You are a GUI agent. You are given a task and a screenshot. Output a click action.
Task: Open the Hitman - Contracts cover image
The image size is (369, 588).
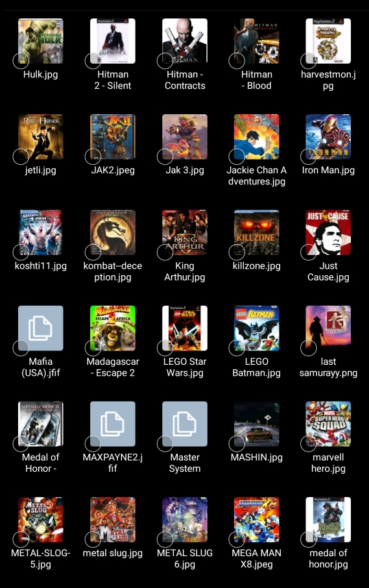185,41
